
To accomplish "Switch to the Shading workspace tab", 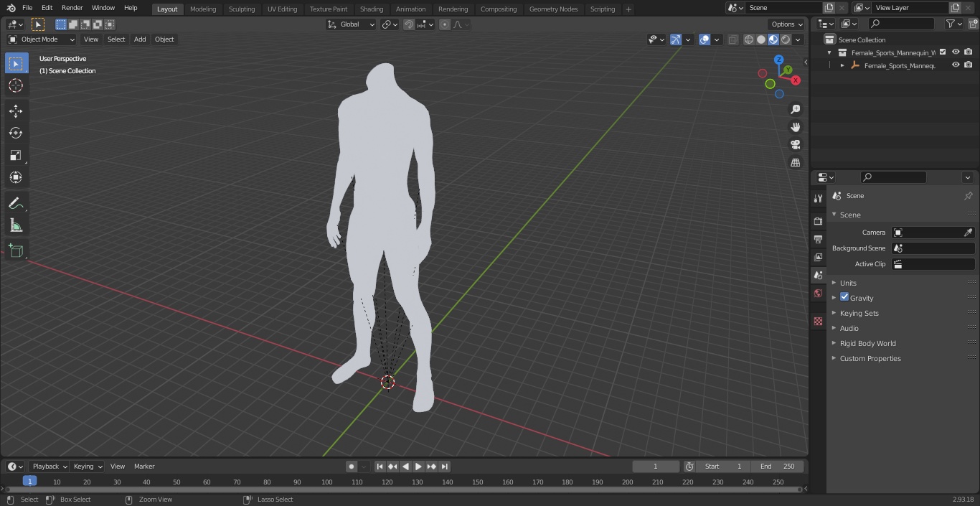I will (x=372, y=9).
